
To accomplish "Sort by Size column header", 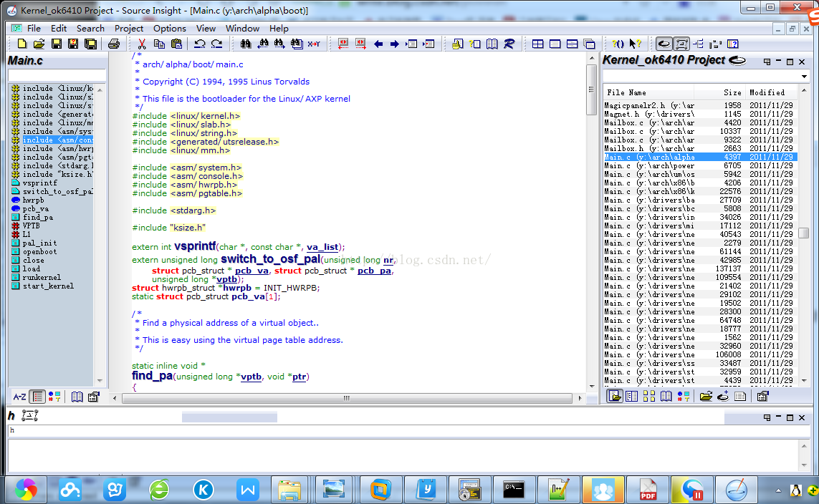I will pos(719,92).
